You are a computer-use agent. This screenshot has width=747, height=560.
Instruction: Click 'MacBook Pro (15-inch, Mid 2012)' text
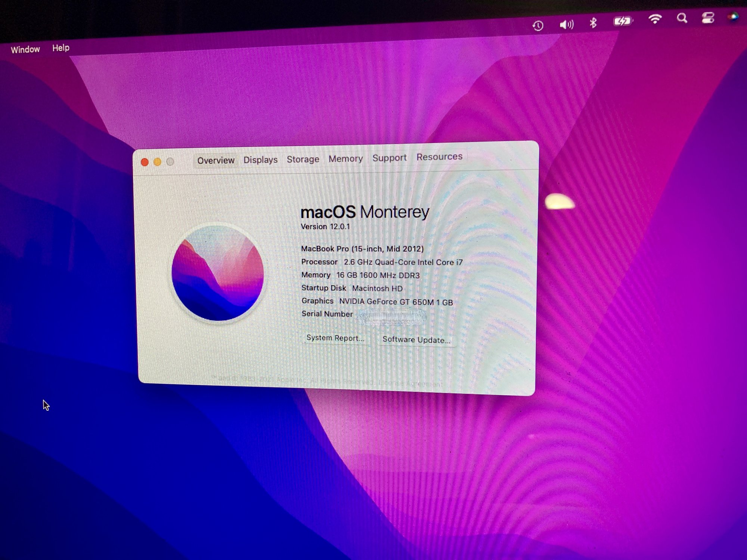[x=362, y=249]
